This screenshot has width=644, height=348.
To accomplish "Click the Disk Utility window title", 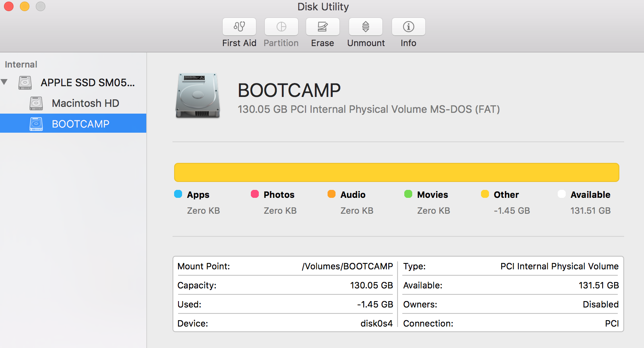I will [x=323, y=7].
